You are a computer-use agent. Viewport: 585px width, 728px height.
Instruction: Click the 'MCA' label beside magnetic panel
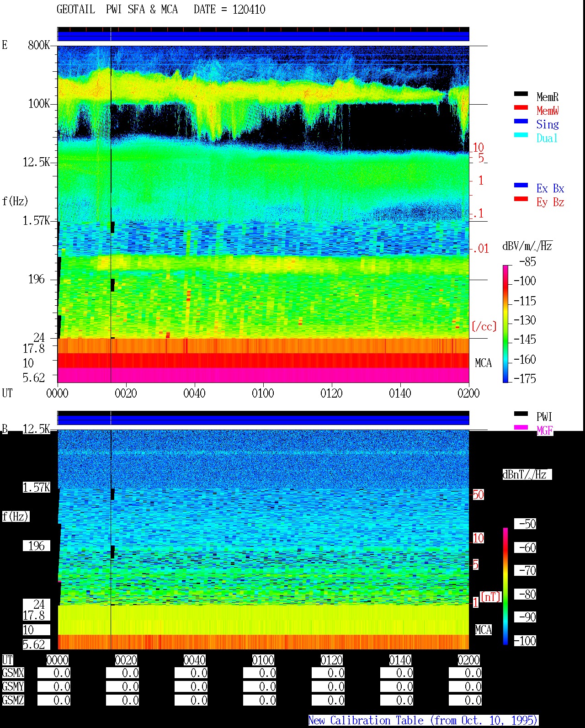[483, 630]
